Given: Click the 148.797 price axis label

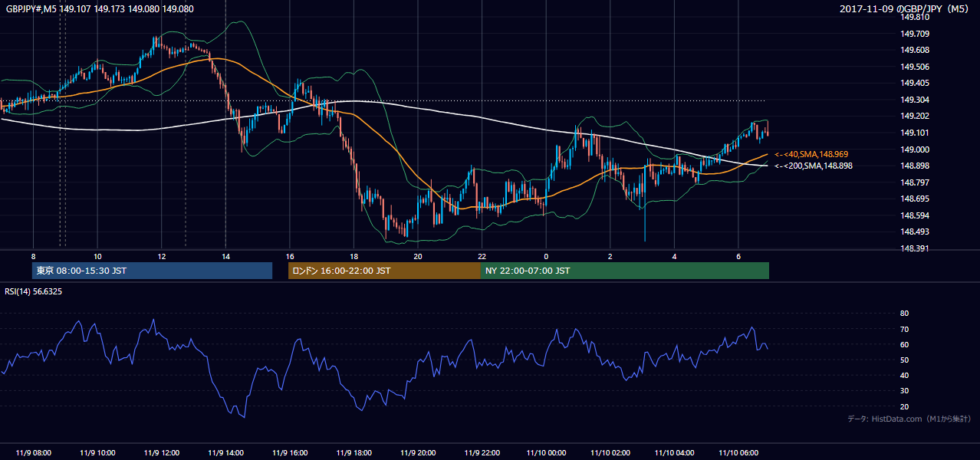Looking at the screenshot, I should click(916, 182).
